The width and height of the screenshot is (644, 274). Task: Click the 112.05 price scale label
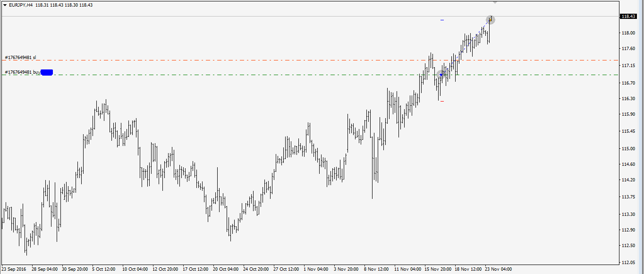[x=628, y=263]
